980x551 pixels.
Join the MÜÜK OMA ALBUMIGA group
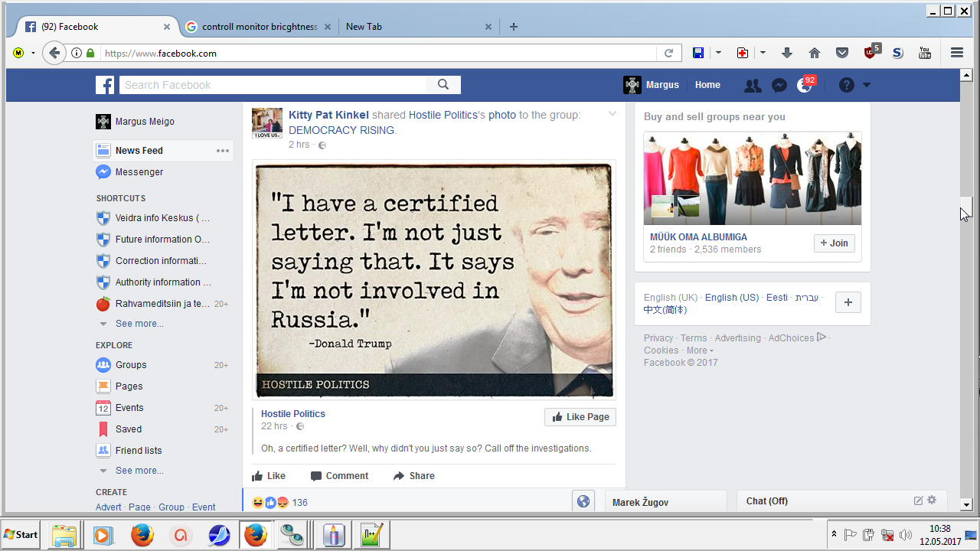835,243
